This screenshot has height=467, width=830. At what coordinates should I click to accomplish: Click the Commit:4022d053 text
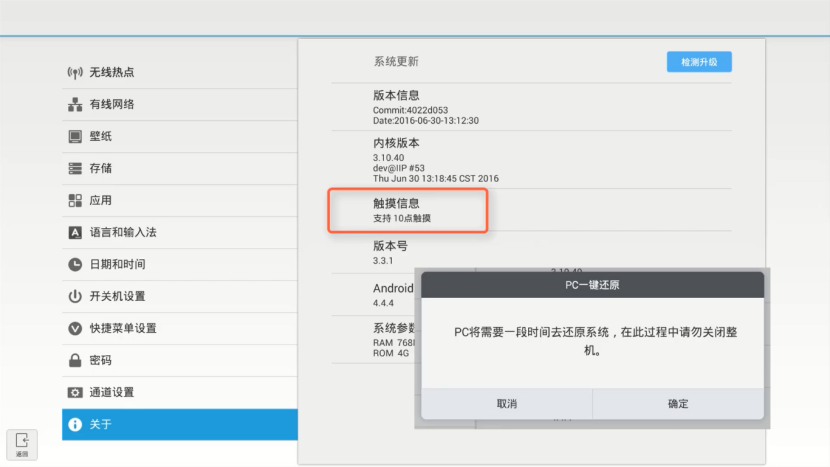coord(410,110)
